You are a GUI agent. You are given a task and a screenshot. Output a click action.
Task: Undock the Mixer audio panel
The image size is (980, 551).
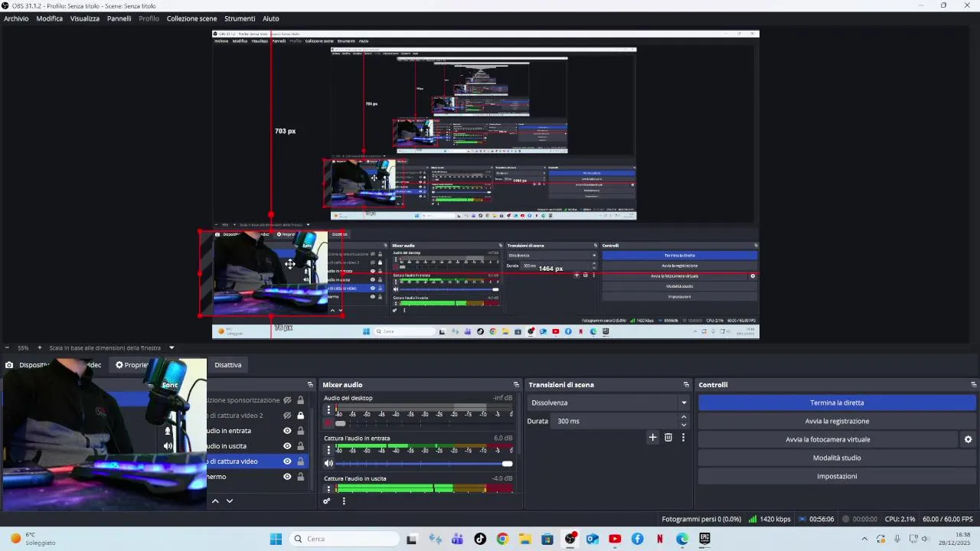point(516,385)
